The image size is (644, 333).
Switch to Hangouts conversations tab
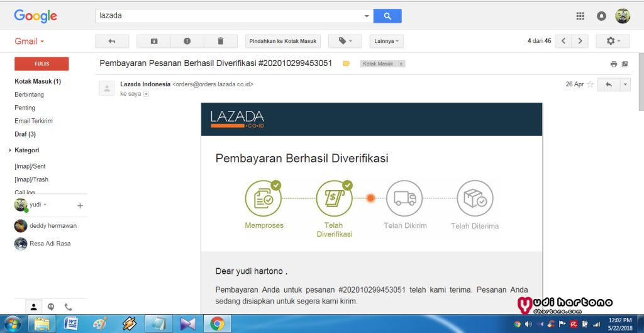[51, 307]
